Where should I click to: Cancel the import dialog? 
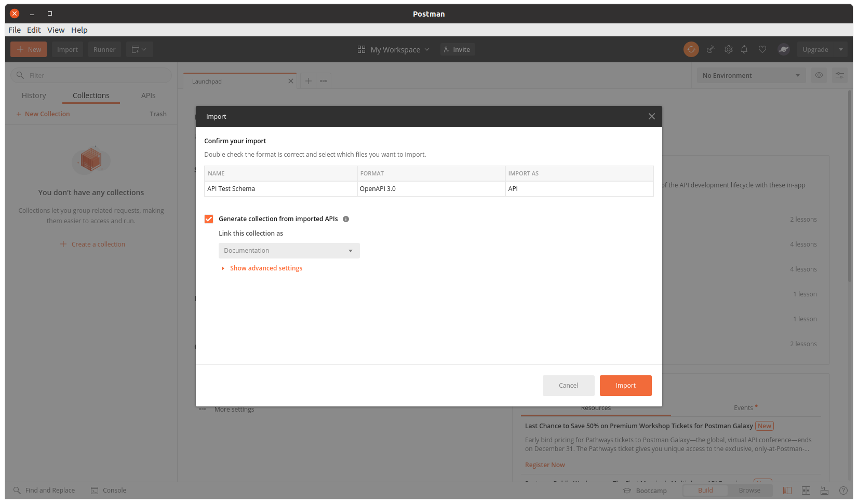point(569,386)
